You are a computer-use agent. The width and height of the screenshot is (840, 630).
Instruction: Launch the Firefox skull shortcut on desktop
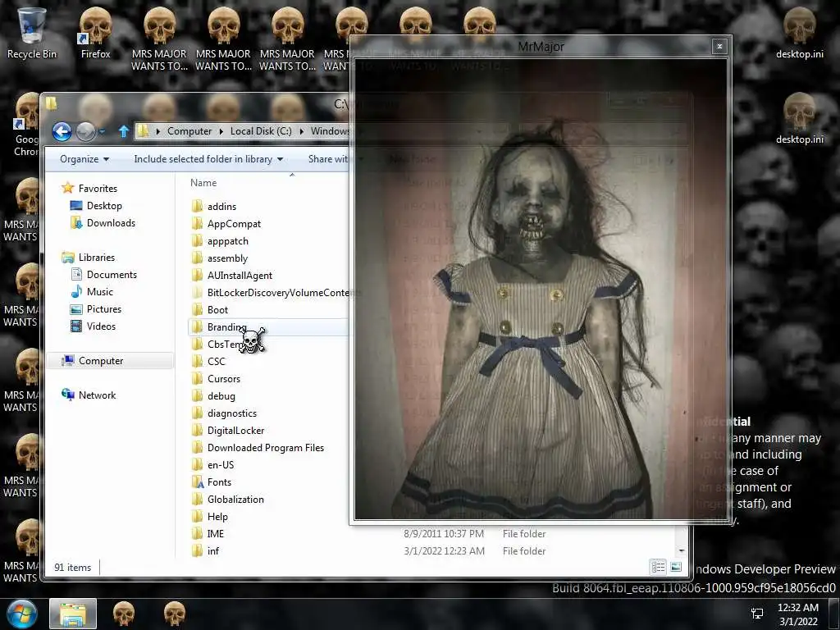click(95, 33)
